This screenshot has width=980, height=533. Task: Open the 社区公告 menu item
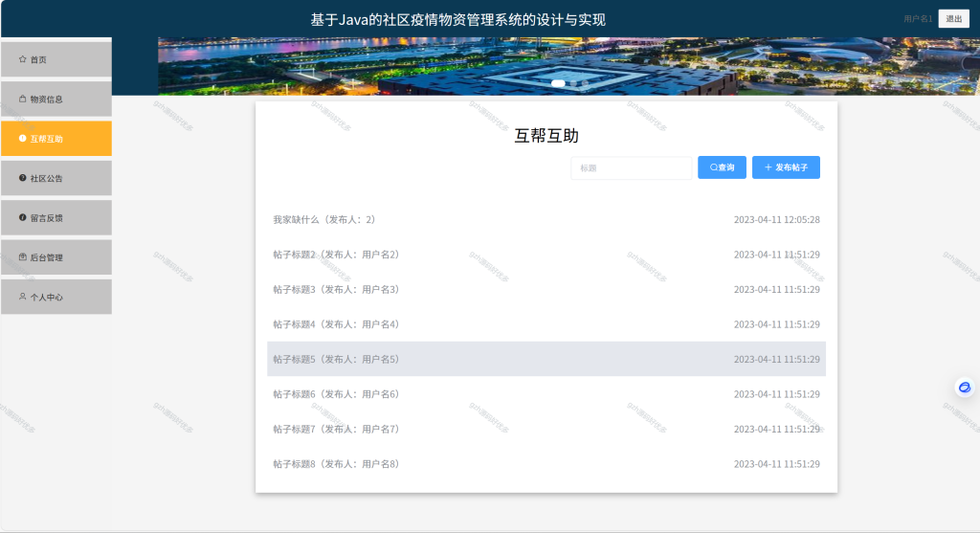[x=56, y=178]
